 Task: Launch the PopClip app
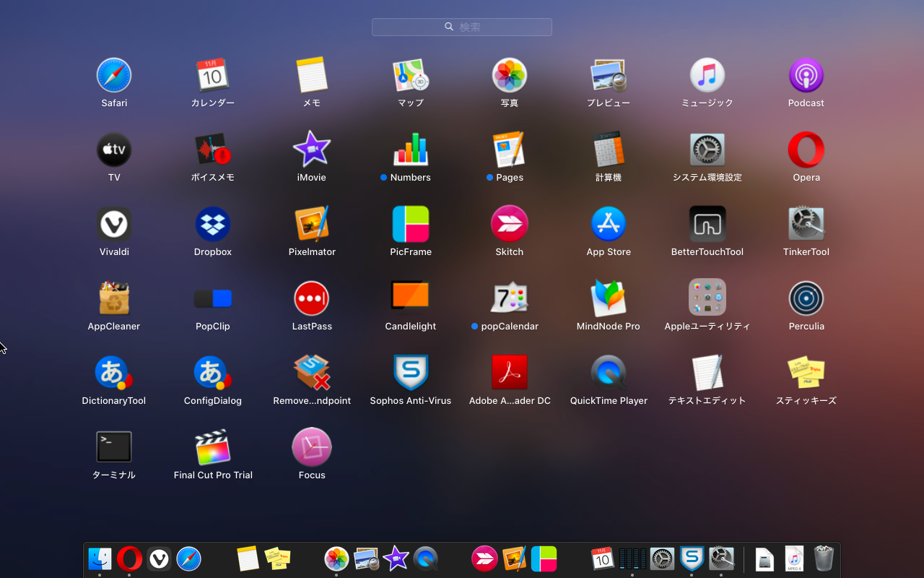(x=213, y=298)
